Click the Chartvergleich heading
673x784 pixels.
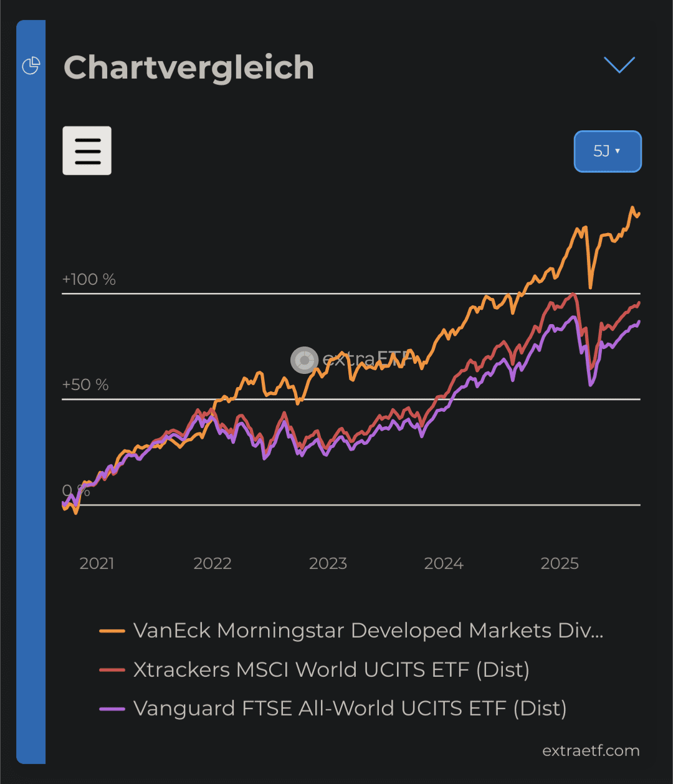coord(189,67)
